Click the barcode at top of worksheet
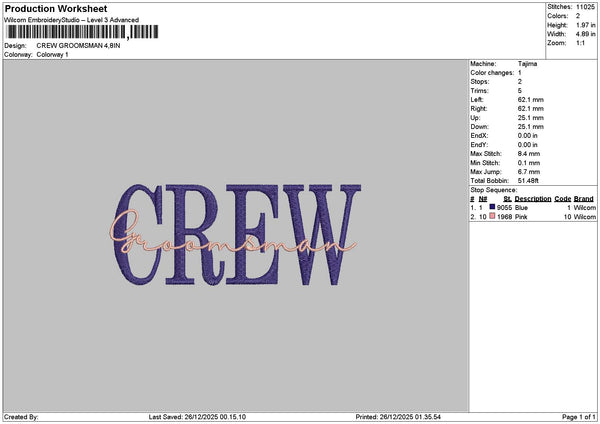The image size is (600, 424). (82, 32)
